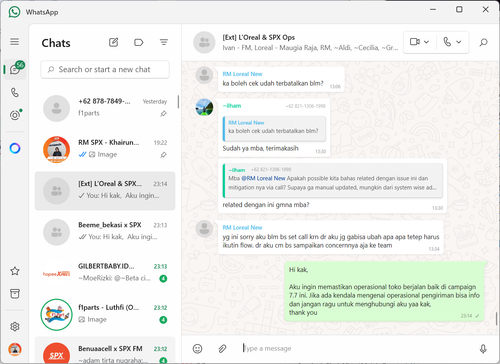This screenshot has width=500, height=364.
Task: Open ~ilham's profile photo in conversation
Action: (204, 107)
